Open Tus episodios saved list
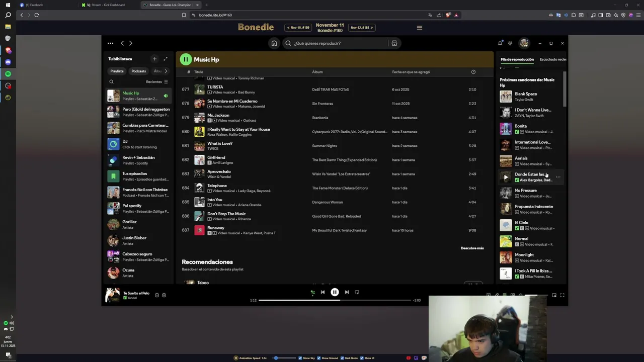The height and width of the screenshot is (362, 644). (138, 176)
